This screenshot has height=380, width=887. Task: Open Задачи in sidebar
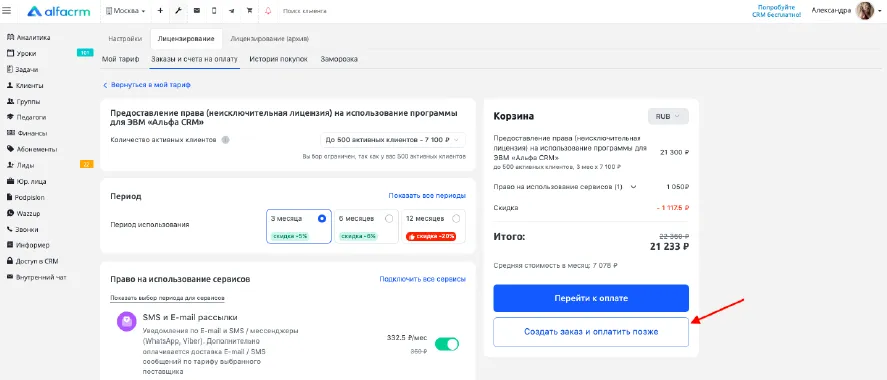pyautogui.click(x=27, y=70)
